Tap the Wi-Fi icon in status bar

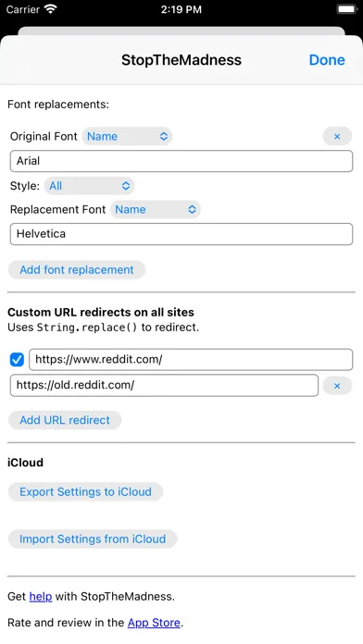[x=51, y=9]
